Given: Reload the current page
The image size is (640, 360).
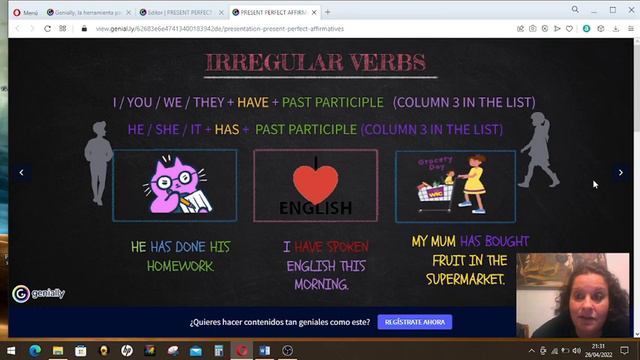Looking at the screenshot, I should 47,29.
